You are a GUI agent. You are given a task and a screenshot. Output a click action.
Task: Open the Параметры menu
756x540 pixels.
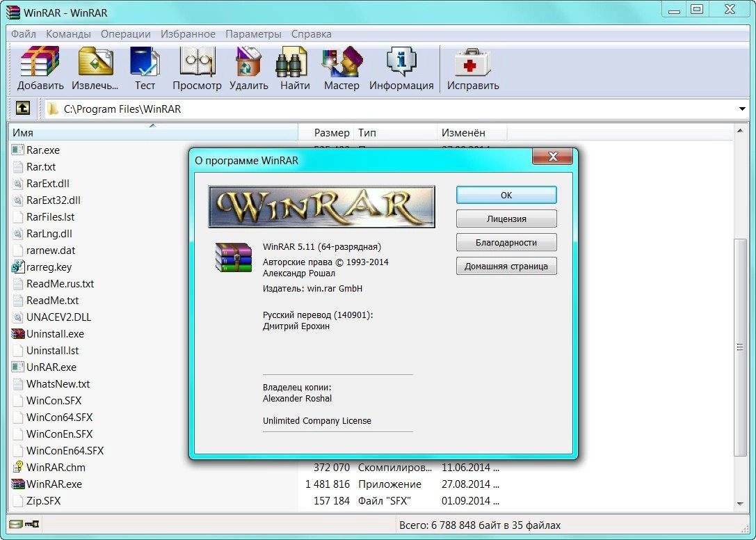[253, 34]
